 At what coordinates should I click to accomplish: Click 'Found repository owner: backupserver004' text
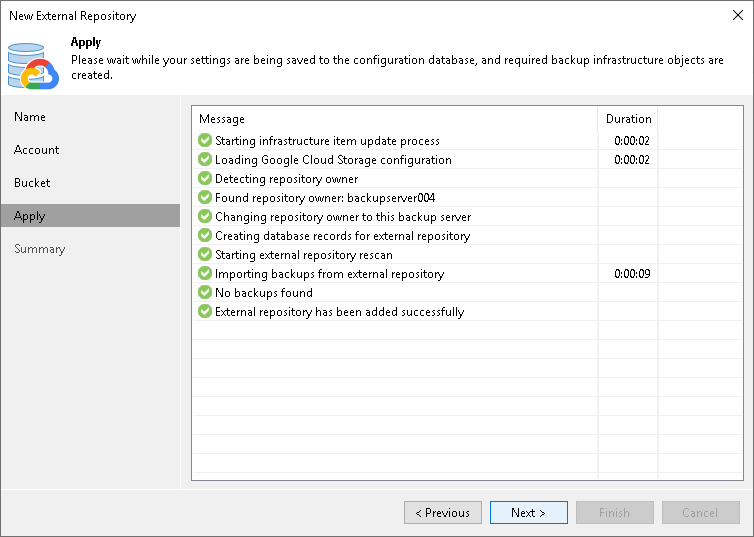[x=325, y=198]
